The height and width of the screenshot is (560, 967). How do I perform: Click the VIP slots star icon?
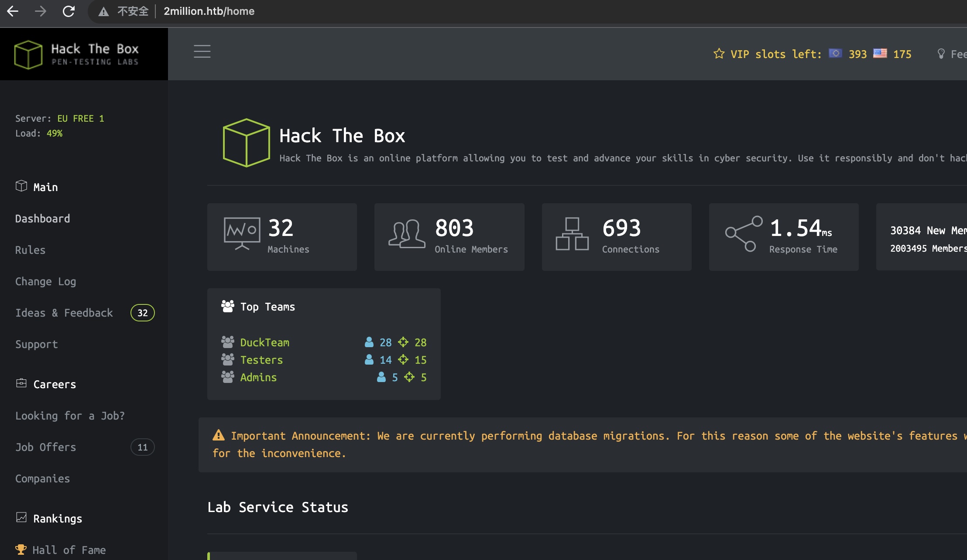tap(719, 54)
